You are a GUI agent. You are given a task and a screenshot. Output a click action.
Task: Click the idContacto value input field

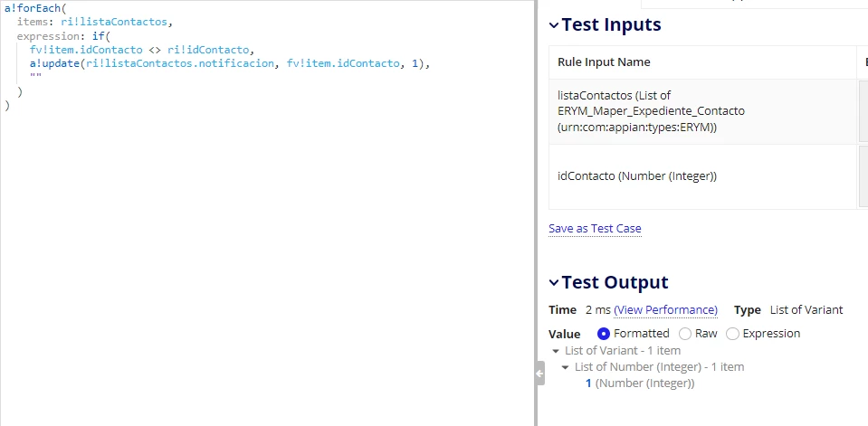pyautogui.click(x=863, y=176)
